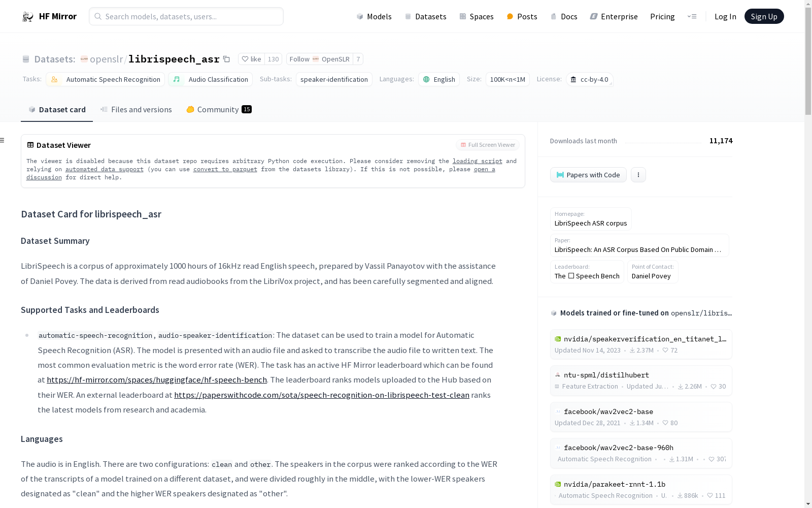Open the facebook/wav2vec2-base model card
The height and width of the screenshot is (508, 812).
coord(641,417)
